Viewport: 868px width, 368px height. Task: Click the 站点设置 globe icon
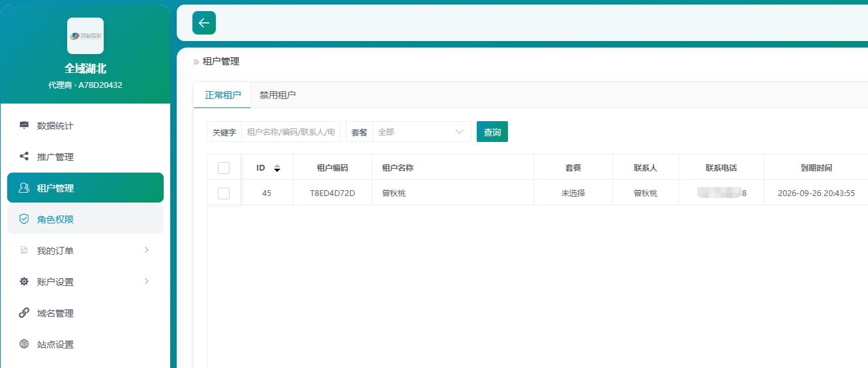(x=24, y=344)
